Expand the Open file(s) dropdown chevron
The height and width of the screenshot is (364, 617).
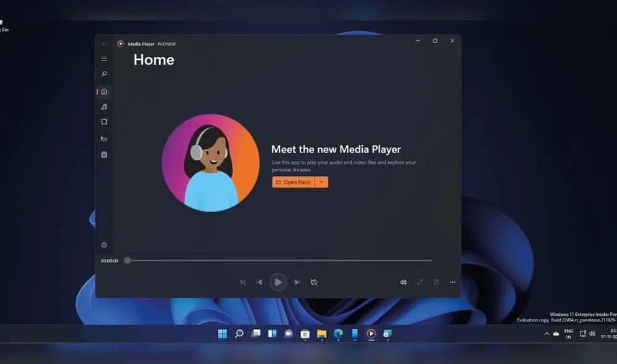point(322,182)
